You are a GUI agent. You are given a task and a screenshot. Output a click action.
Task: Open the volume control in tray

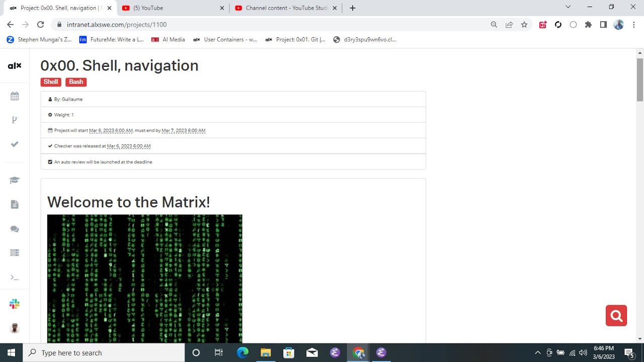pos(583,352)
